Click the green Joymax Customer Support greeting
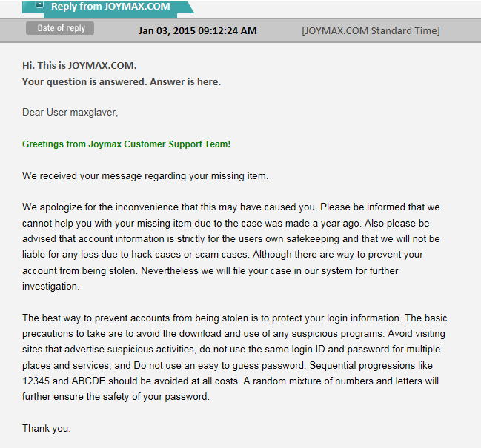481x448 pixels. [x=126, y=144]
